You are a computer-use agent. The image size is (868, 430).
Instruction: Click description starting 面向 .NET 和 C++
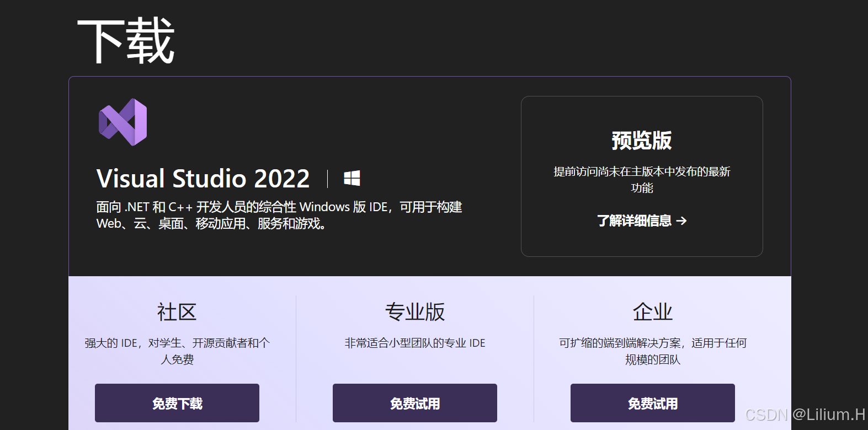click(279, 215)
